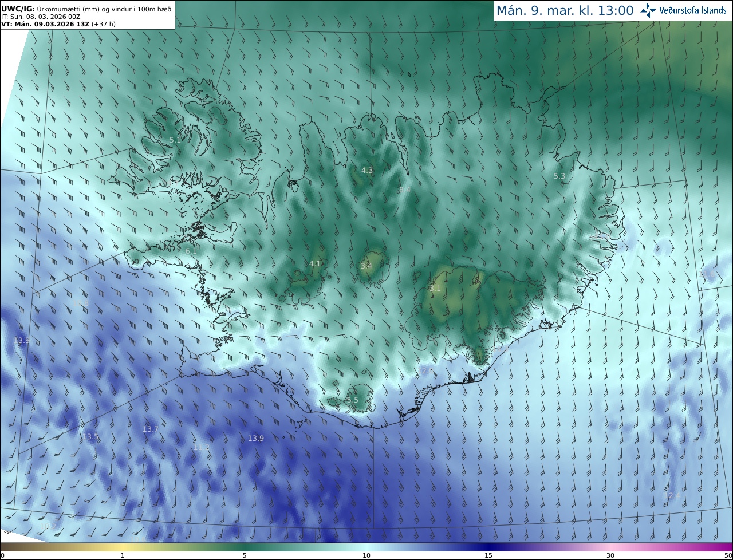This screenshot has width=733, height=560.
Task: Click the '1' tick label on the legend
Action: 123,555
